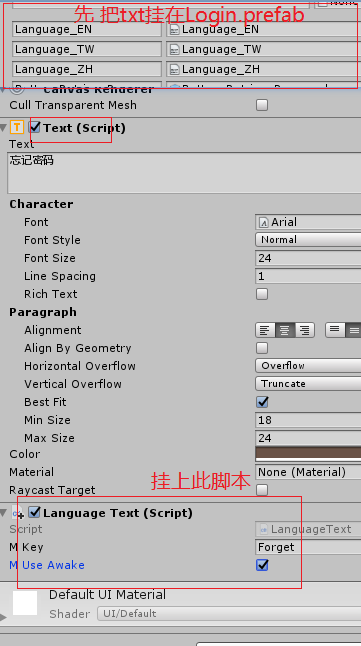The height and width of the screenshot is (646, 361).
Task: Click the Line Spacing field
Action: tap(308, 276)
